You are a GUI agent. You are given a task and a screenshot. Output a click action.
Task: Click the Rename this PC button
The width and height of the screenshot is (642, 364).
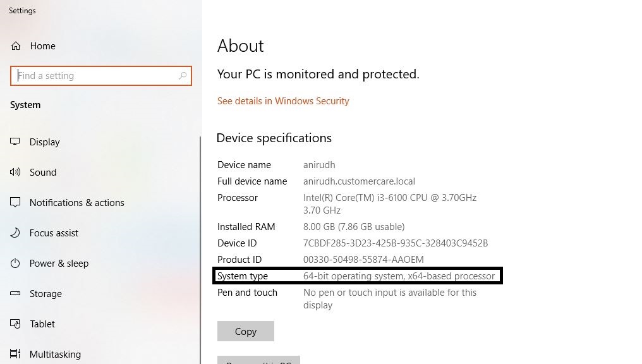coord(259,360)
